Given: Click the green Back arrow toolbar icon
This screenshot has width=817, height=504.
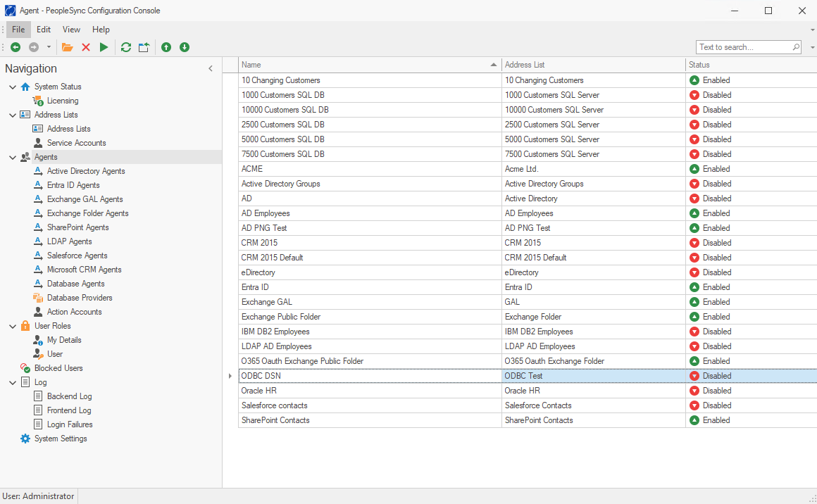Looking at the screenshot, I should tap(15, 47).
